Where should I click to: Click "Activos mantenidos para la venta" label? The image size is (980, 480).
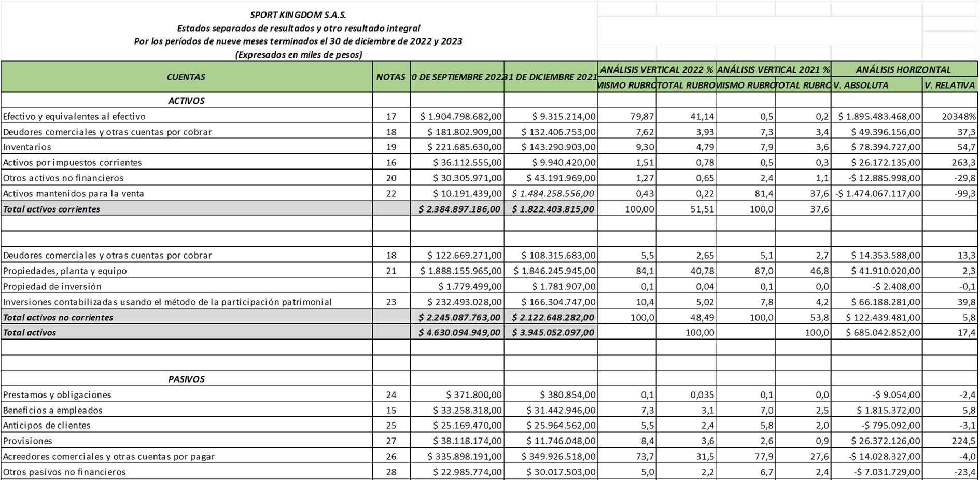73,194
